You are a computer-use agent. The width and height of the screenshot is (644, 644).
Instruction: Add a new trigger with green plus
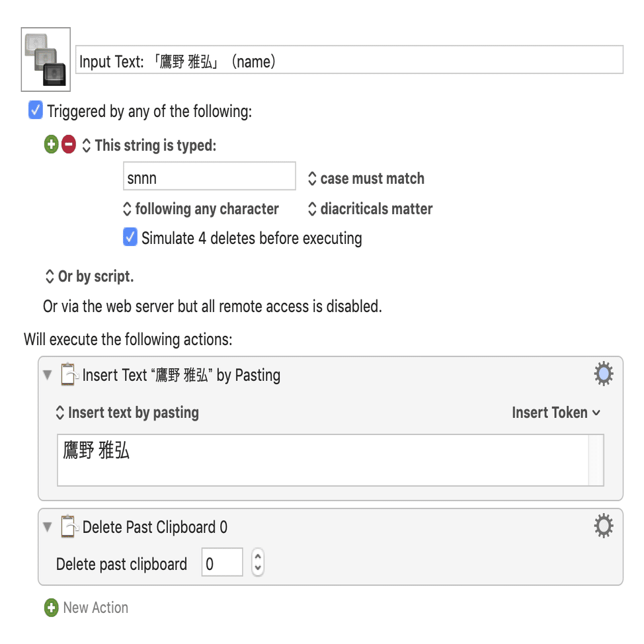(x=51, y=144)
